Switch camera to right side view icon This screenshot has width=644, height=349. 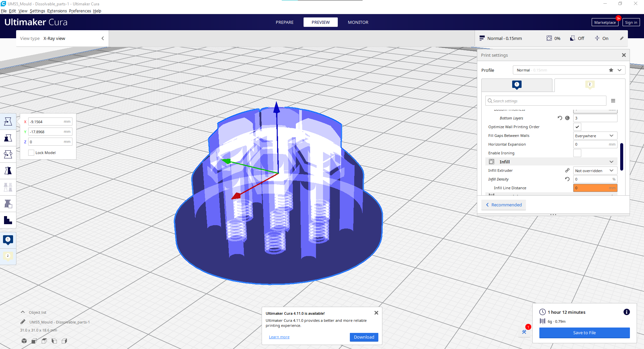64,341
